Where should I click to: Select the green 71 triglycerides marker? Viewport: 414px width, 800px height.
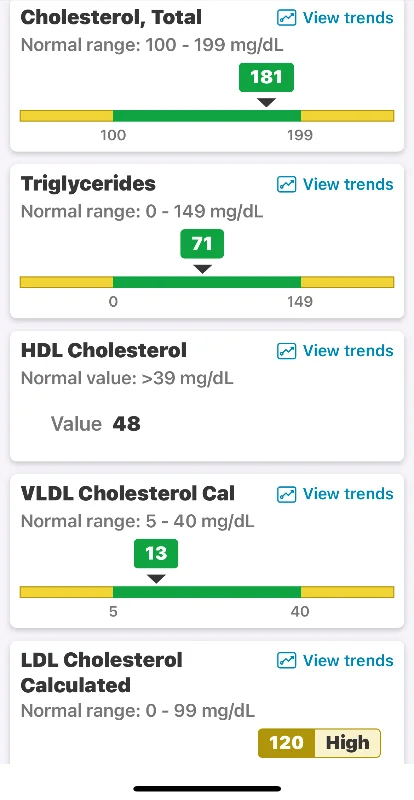pos(202,244)
